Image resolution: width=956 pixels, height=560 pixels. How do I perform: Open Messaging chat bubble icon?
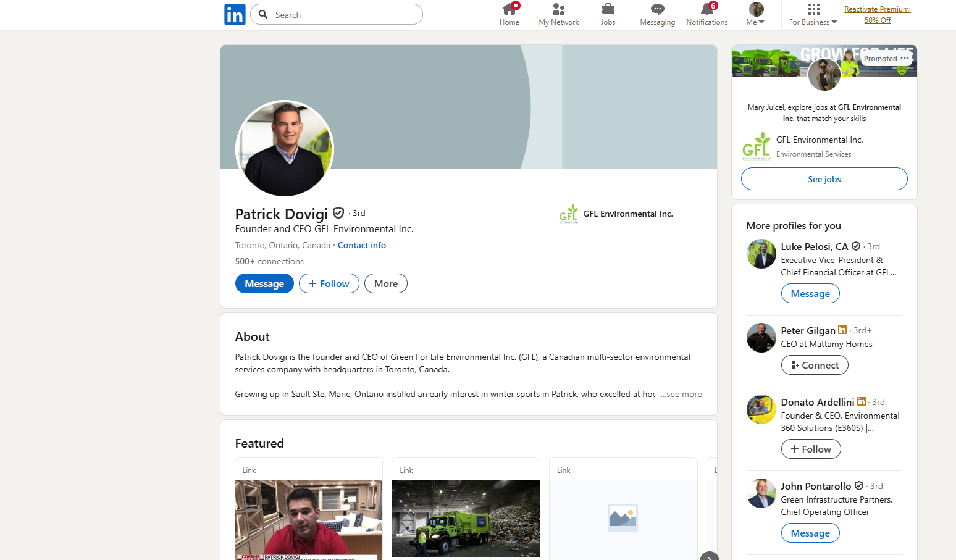657,9
